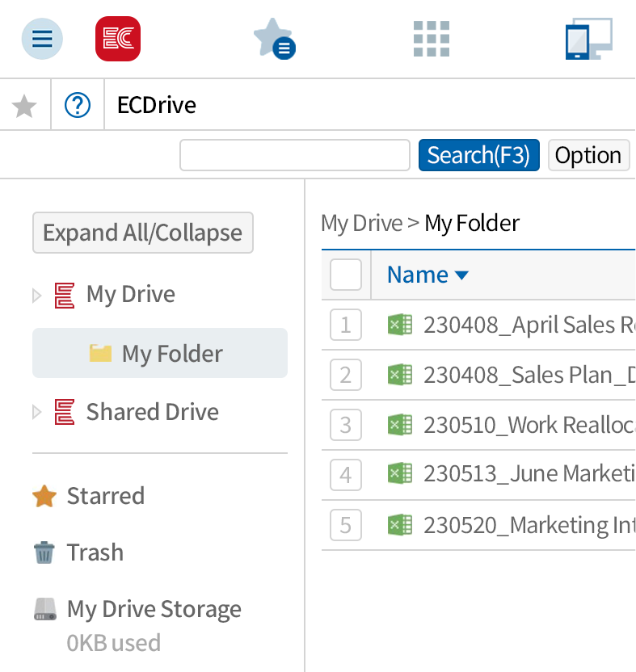Screen dimensions: 636x672
Task: Open the favorites menu star icon
Action: [274, 39]
